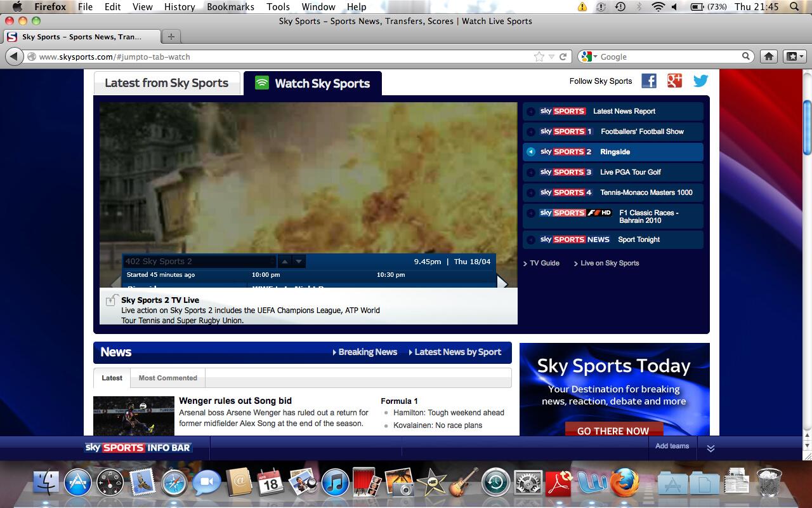
Task: Open Kovalainen: No race plans story
Action: pos(438,425)
